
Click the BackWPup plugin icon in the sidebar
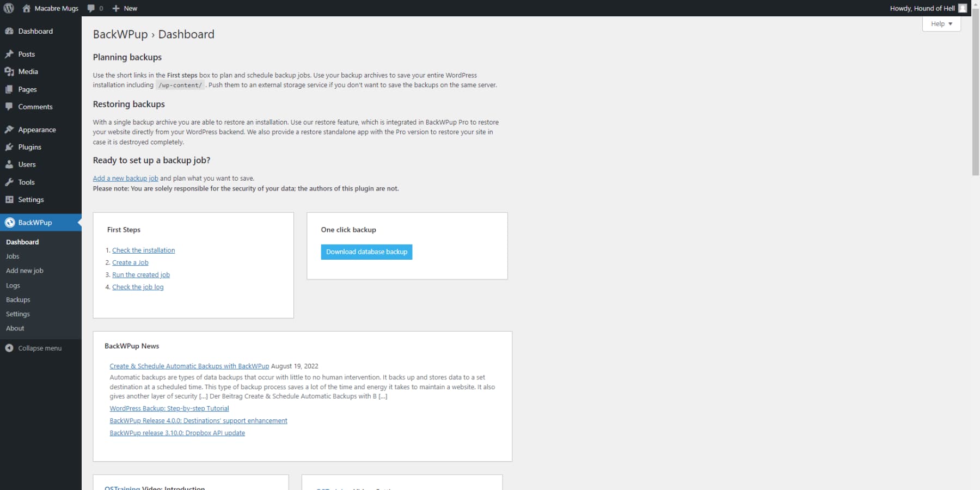click(9, 223)
